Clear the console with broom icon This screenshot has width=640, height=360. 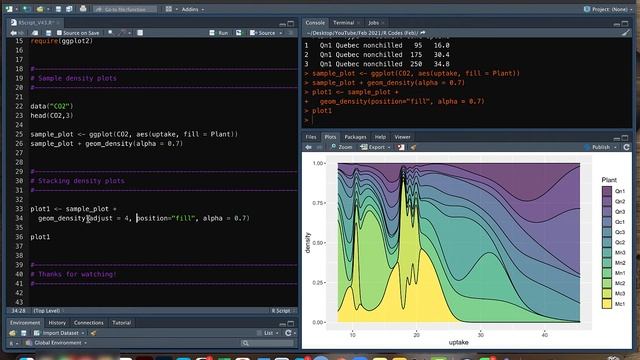(625, 33)
